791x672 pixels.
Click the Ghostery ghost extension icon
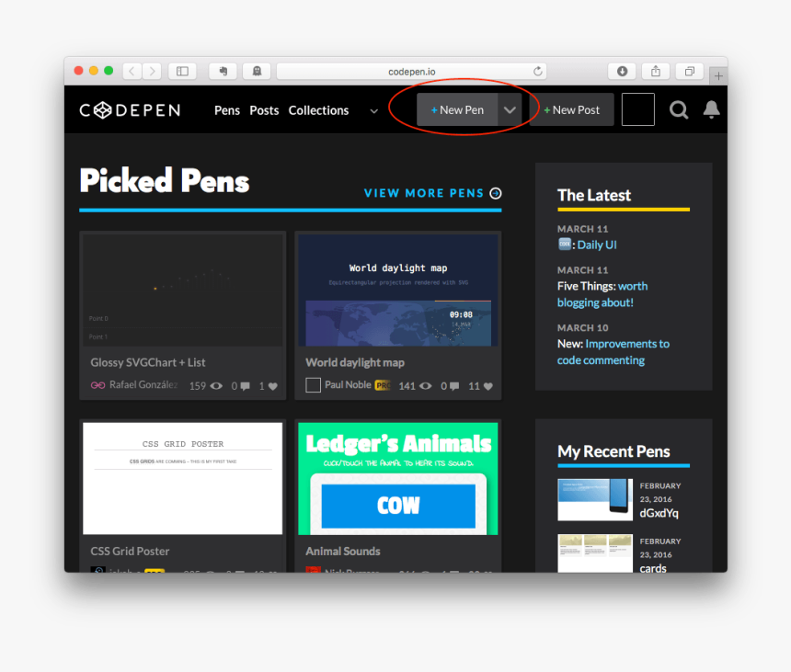(257, 71)
